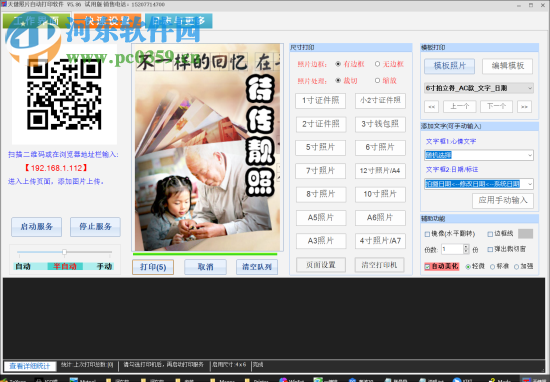Click the app icon in title bar

tap(4, 5)
